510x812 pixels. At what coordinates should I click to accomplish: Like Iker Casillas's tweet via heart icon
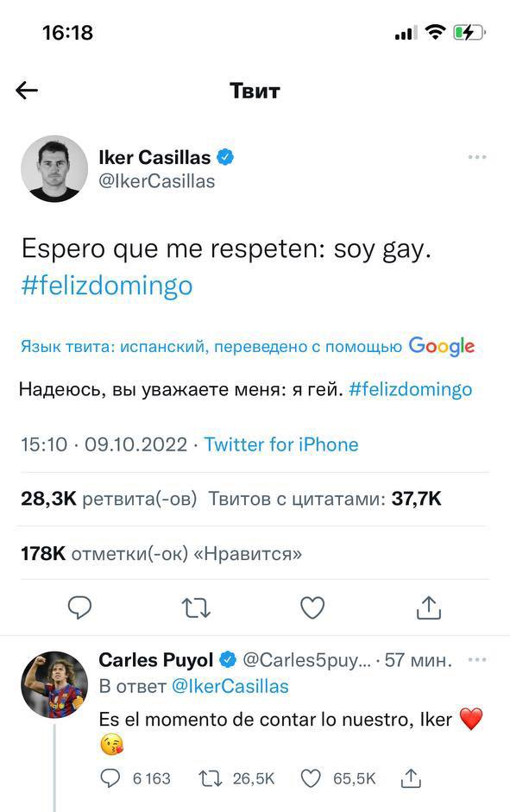[x=312, y=607]
